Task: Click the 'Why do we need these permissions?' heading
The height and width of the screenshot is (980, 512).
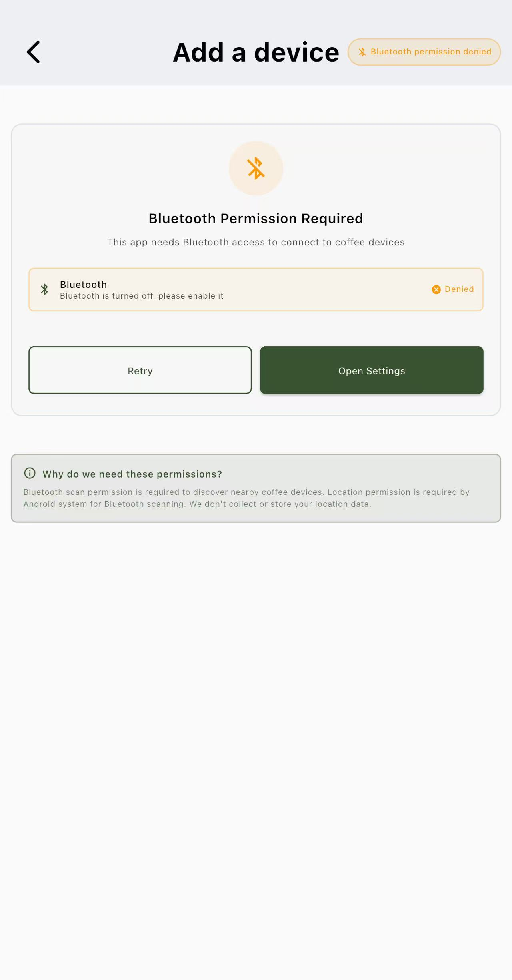Action: [x=132, y=474]
